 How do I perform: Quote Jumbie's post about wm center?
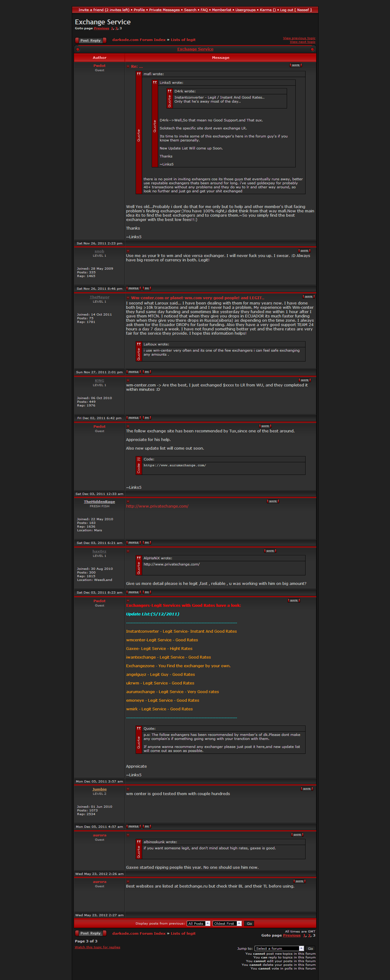coord(307,789)
